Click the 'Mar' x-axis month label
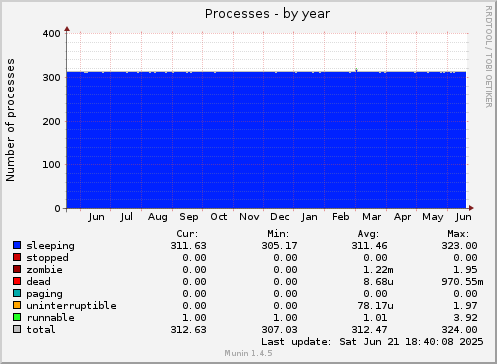The height and width of the screenshot is (364, 497). point(372,217)
